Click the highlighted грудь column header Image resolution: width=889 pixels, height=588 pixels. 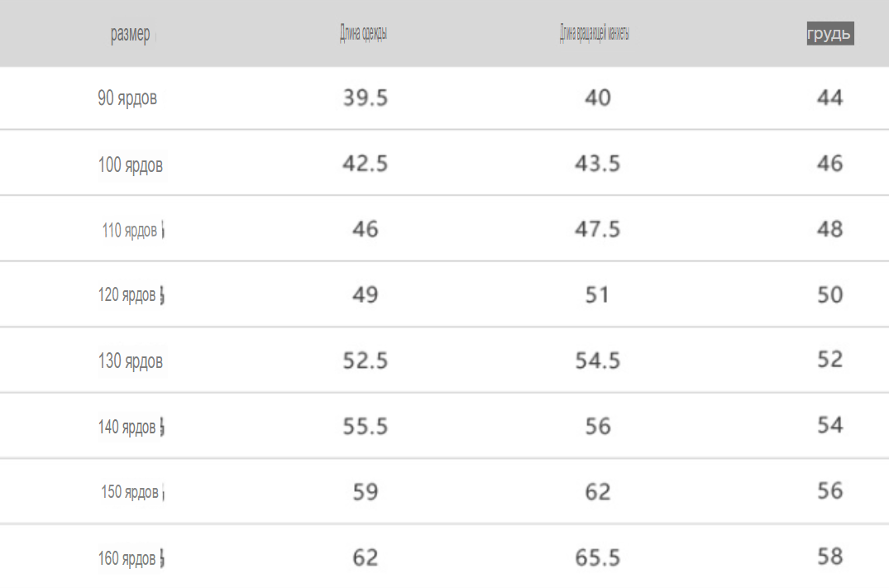click(x=829, y=33)
